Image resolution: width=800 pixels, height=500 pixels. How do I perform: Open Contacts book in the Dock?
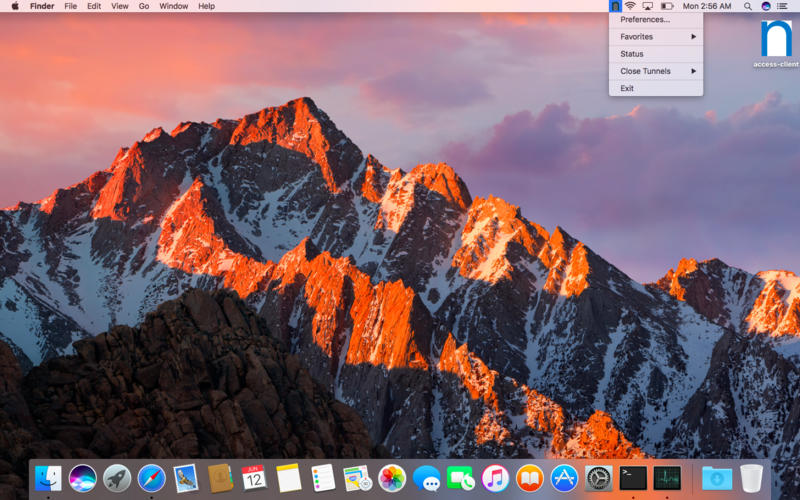(x=220, y=479)
